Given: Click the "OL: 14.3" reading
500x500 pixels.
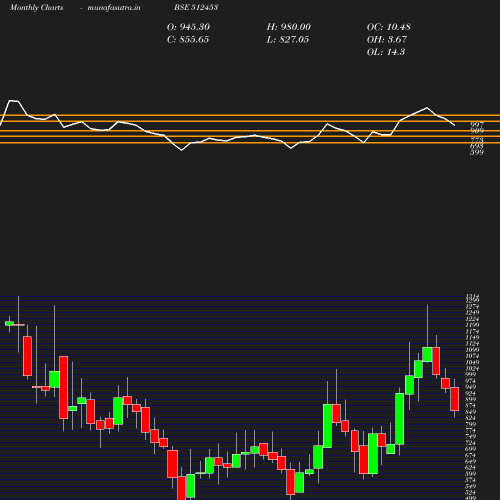Looking at the screenshot, I should click(x=386, y=52).
